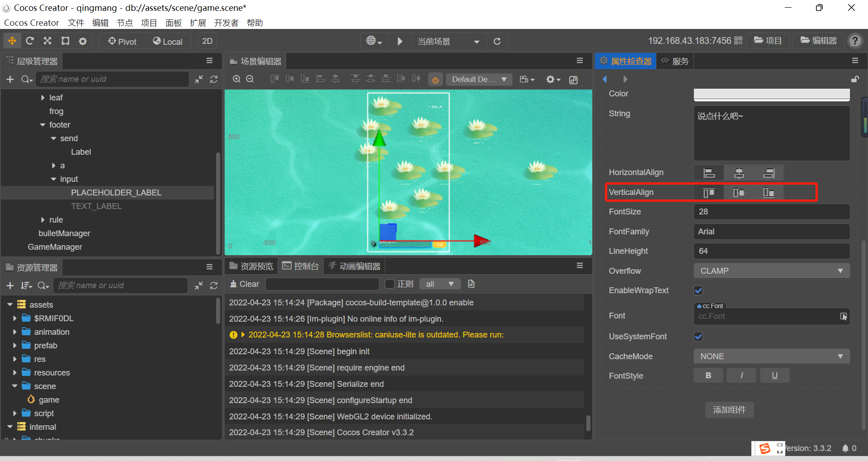Click the LineHeight value field
The image size is (868, 461).
click(x=772, y=251)
